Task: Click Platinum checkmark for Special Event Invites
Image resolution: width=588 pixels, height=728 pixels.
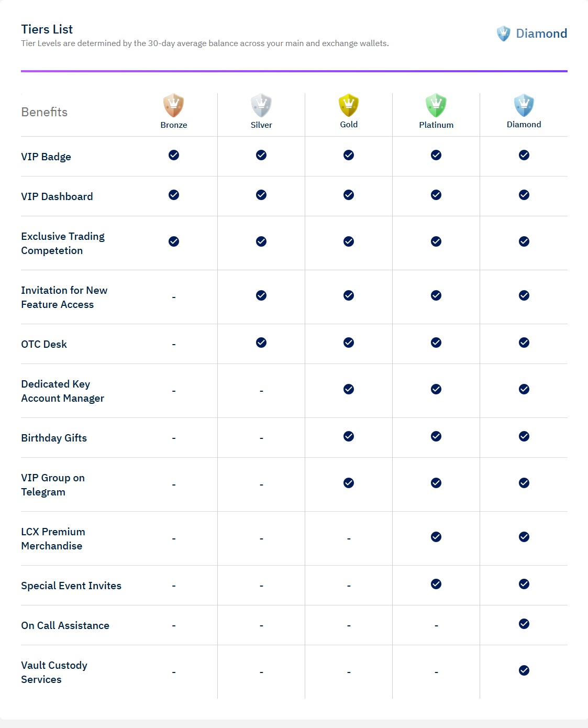Action: click(x=436, y=584)
